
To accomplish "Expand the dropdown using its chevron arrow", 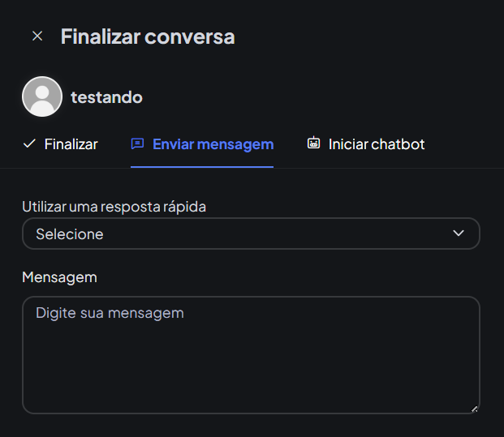I will [x=459, y=233].
